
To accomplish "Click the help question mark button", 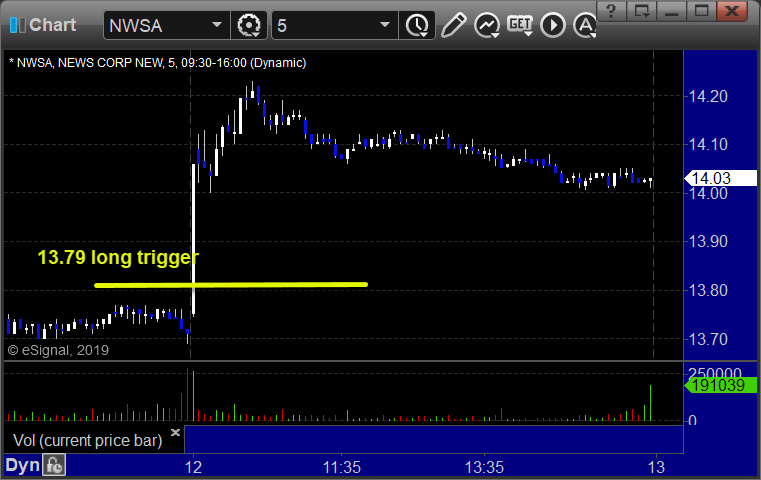I will point(611,11).
